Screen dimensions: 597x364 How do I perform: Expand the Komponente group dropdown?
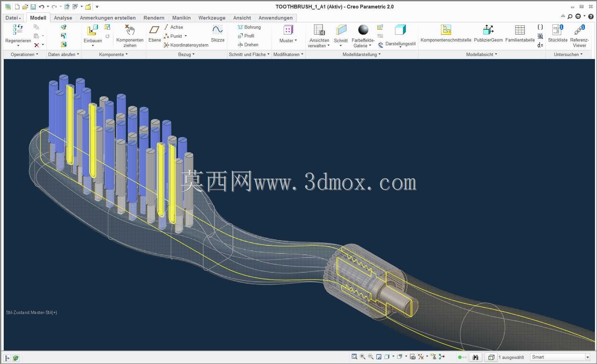[x=113, y=54]
